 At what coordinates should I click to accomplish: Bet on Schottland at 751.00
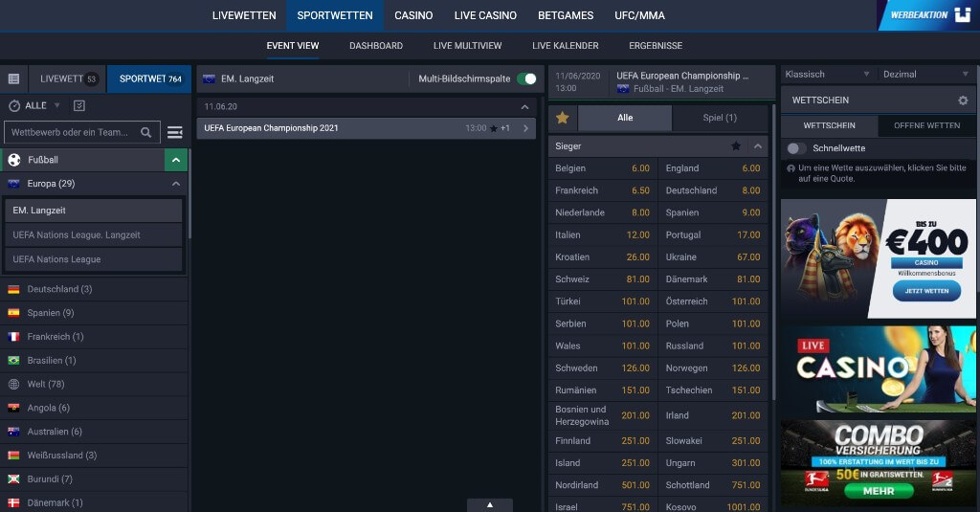coord(712,485)
